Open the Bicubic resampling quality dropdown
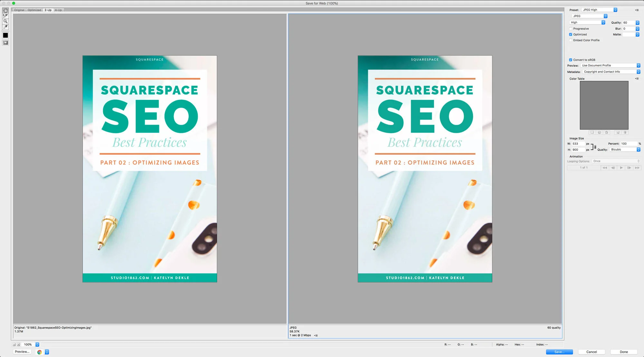 pos(624,150)
